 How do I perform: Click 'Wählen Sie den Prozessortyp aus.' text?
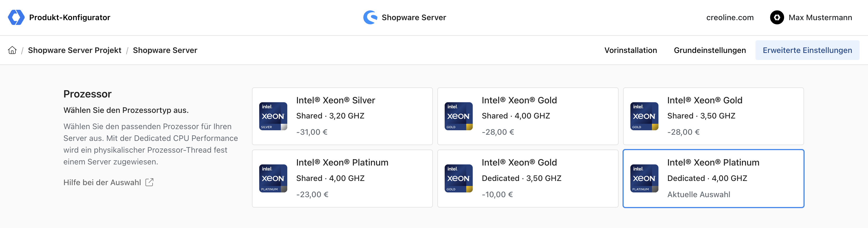point(126,110)
